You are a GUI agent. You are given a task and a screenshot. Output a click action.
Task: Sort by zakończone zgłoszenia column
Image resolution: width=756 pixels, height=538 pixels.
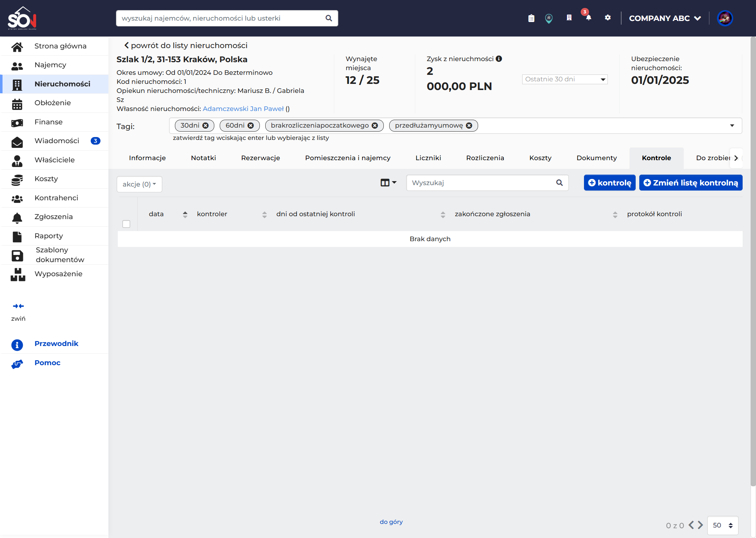point(615,215)
